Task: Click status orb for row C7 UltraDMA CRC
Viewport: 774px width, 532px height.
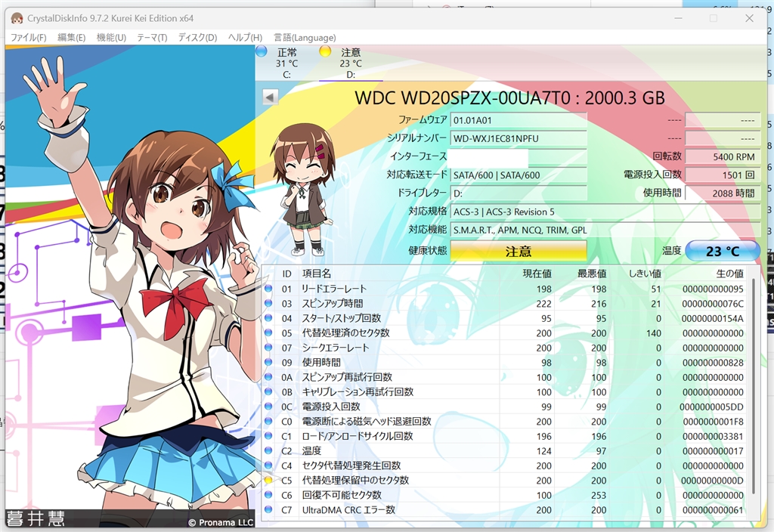Action: coord(268,509)
